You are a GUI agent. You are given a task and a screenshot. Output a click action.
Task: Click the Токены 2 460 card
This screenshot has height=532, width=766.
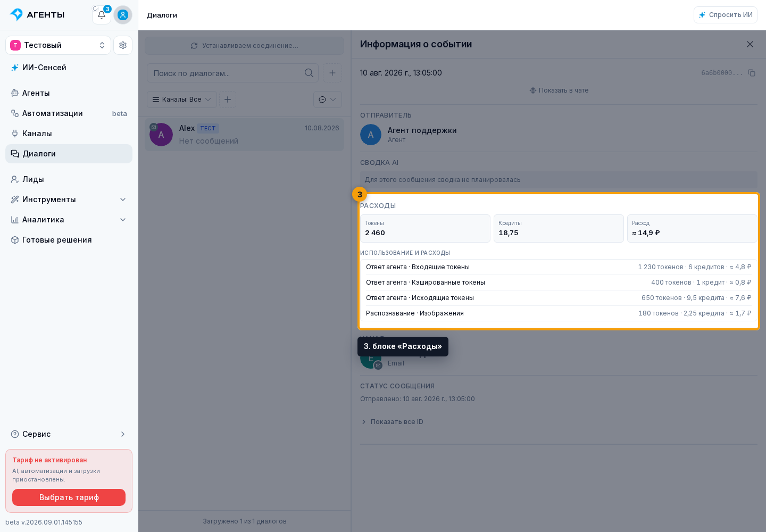(425, 229)
